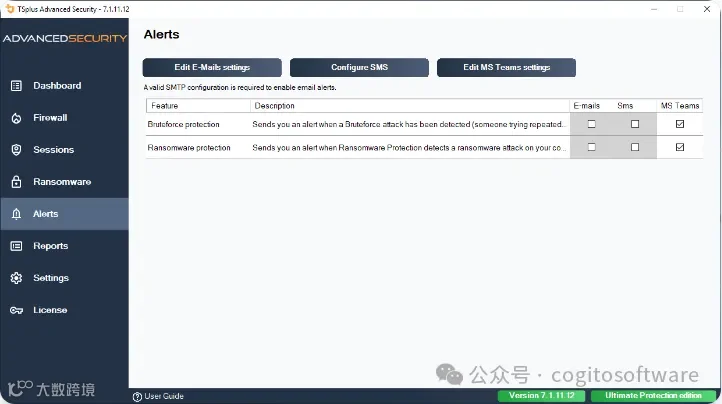Click the Ransomware padlock icon

(x=16, y=182)
